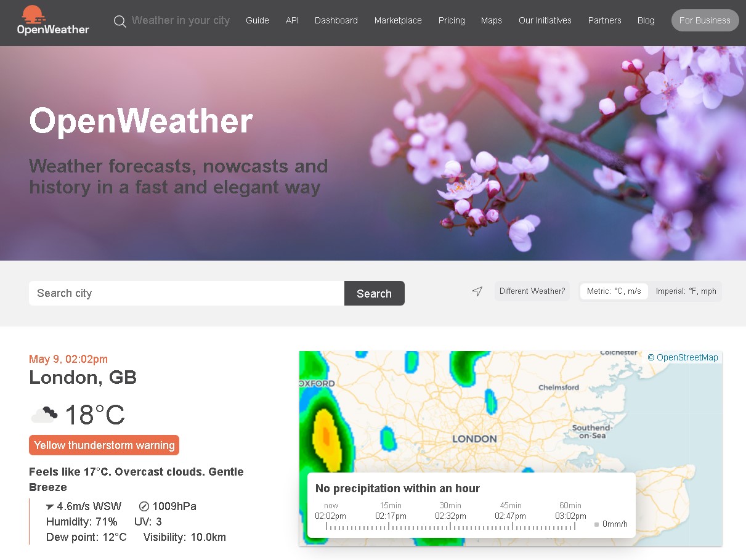746x560 pixels.
Task: Click the LONDON label on map
Action: click(x=474, y=439)
